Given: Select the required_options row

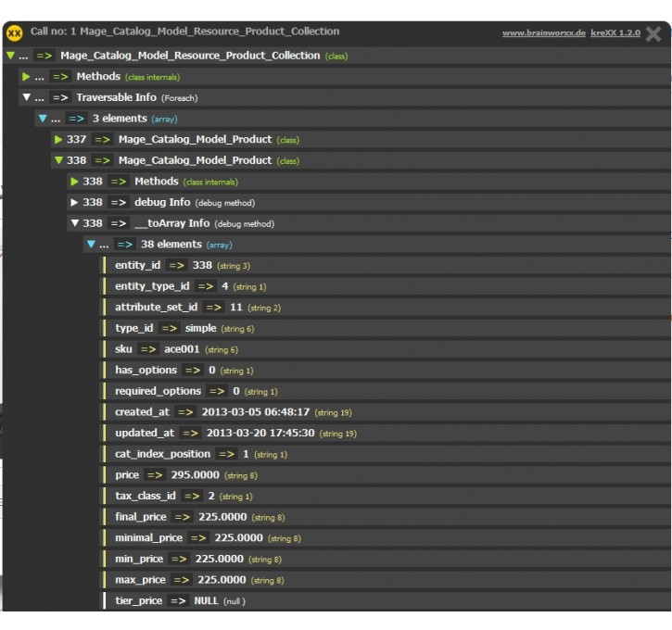Looking at the screenshot, I should coord(385,392).
